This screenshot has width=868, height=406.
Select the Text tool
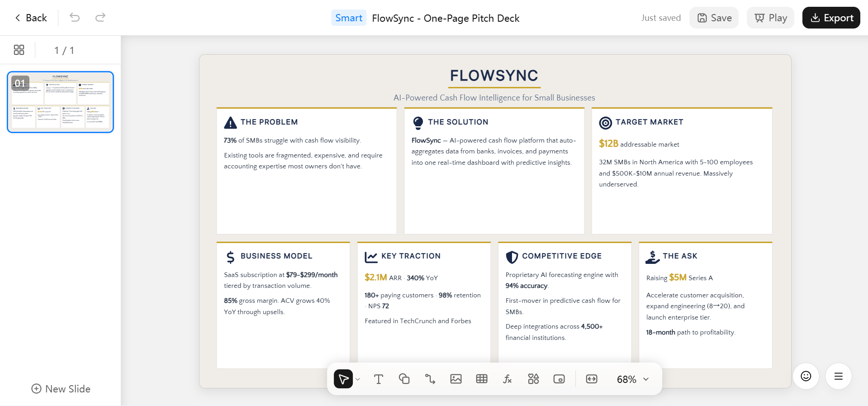click(x=379, y=379)
